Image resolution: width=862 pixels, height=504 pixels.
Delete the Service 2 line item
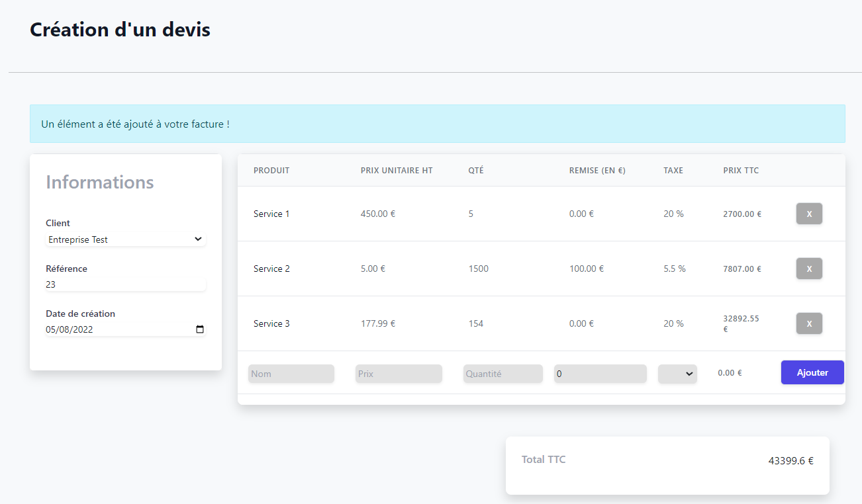808,269
